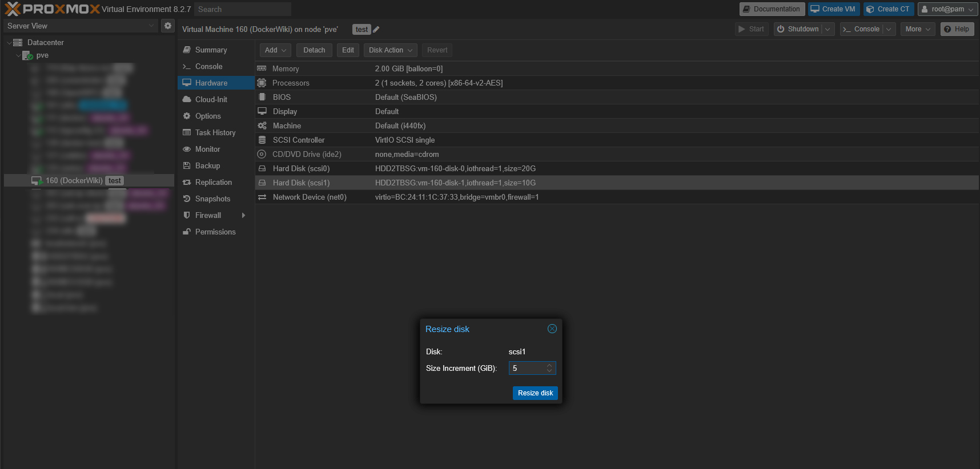980x469 pixels.
Task: Click the Detach button
Action: pos(314,50)
